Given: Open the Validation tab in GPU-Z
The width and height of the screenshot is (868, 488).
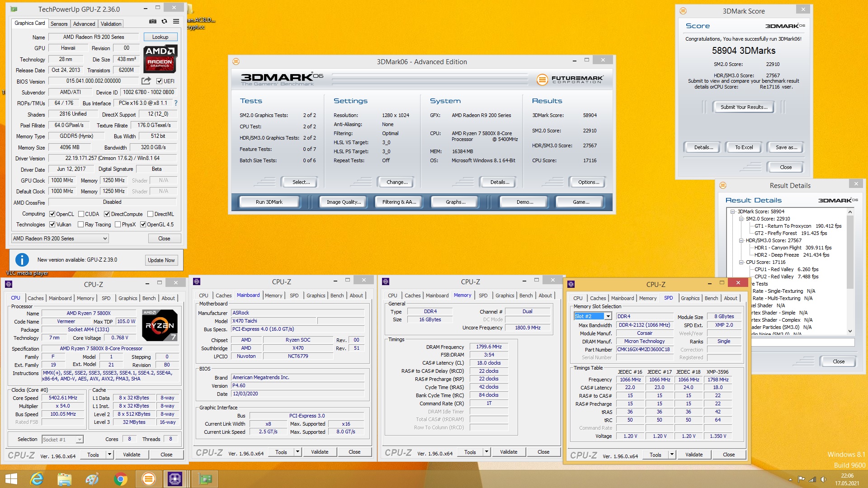Looking at the screenshot, I should (111, 24).
